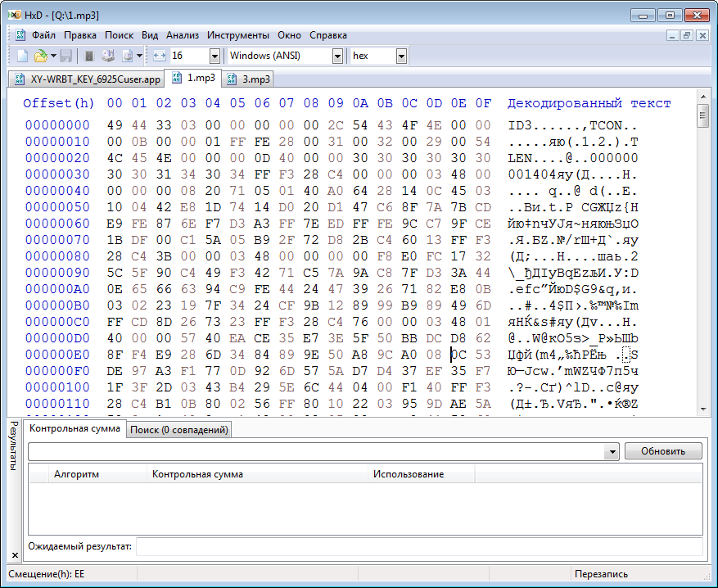The width and height of the screenshot is (718, 588).
Task: Open the bytes per row dropdown showing 16
Action: [214, 56]
